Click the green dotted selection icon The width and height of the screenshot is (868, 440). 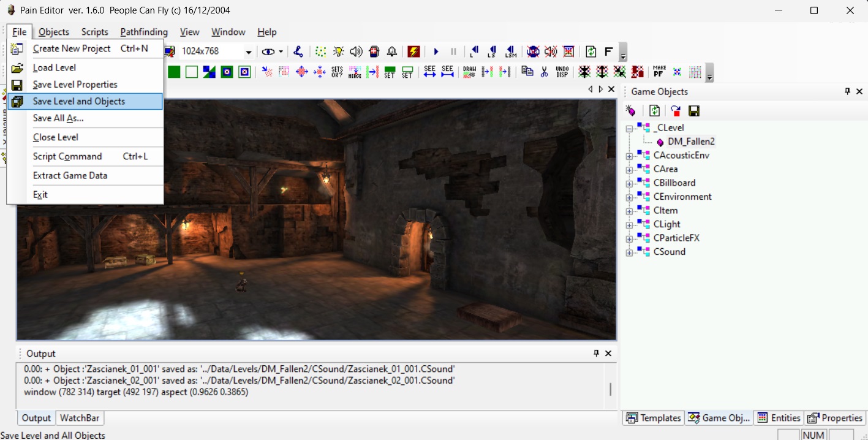(x=320, y=51)
